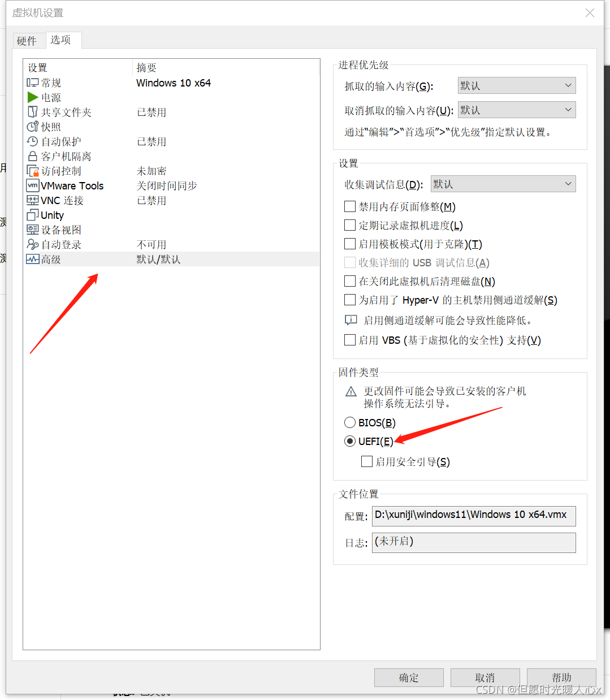Click the 帮助 button
610x700 pixels.
[561, 677]
